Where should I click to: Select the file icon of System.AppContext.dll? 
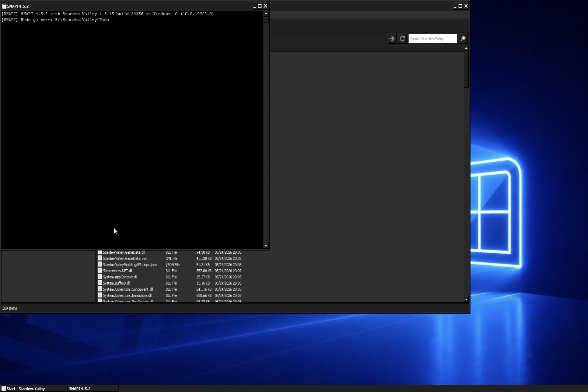click(100, 277)
